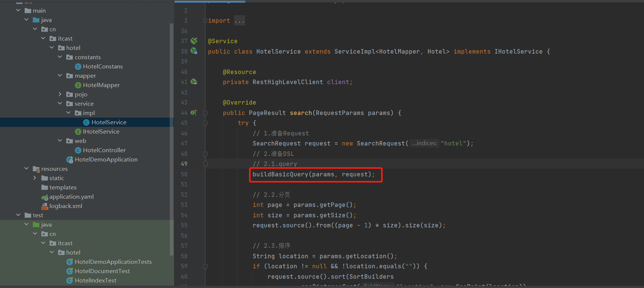Collapse the constants package
The image size is (644, 288).
60,57
